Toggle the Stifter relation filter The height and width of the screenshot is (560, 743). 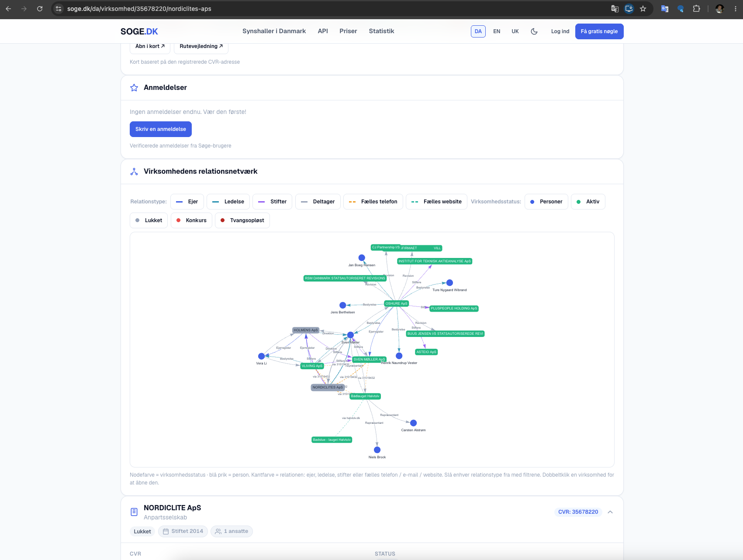[272, 202]
